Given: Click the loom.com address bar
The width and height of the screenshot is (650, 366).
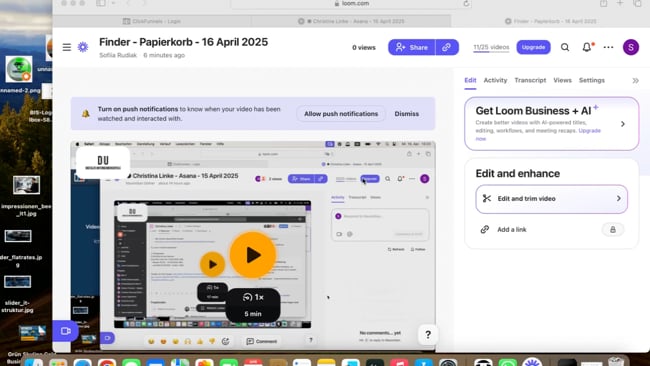Looking at the screenshot, I should tap(351, 3).
